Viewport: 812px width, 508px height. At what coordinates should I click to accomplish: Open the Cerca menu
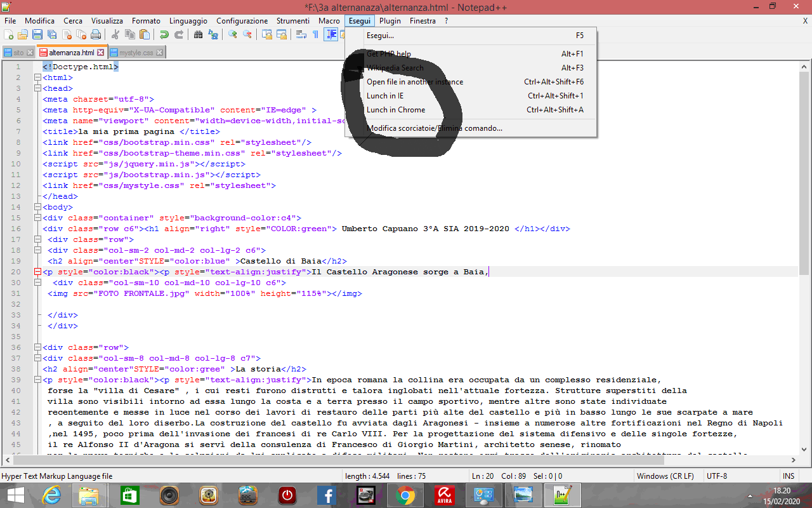click(x=72, y=20)
